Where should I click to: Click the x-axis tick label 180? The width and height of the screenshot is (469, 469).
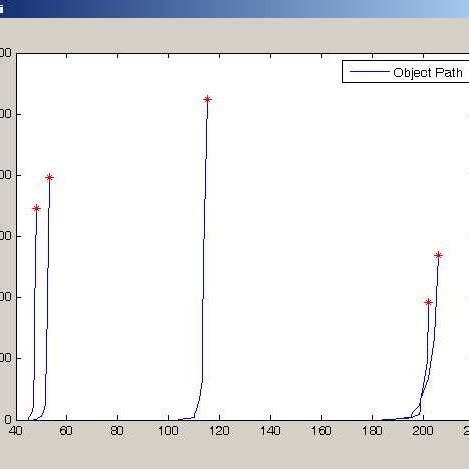[x=372, y=431]
